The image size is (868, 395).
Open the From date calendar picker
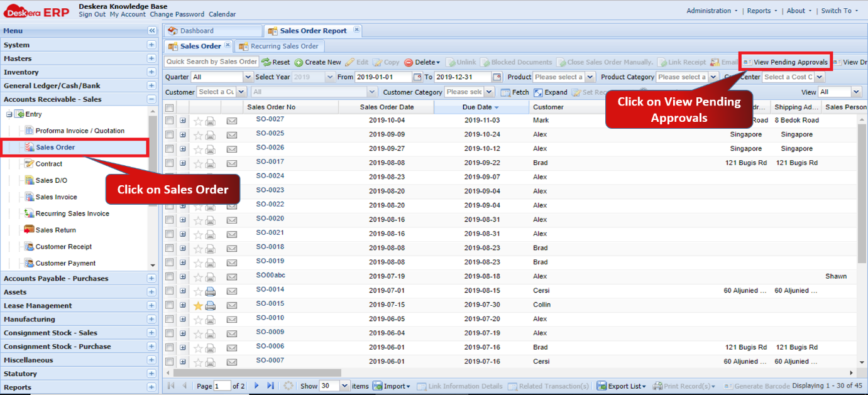417,77
